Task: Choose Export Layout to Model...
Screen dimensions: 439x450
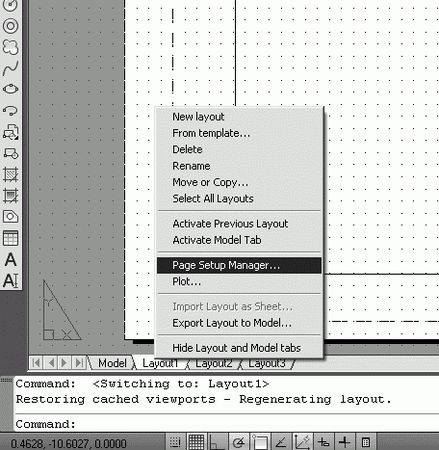Action: coord(239,323)
